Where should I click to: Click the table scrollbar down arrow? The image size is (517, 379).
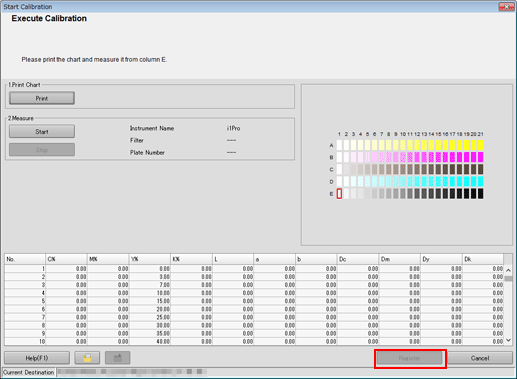click(x=508, y=340)
